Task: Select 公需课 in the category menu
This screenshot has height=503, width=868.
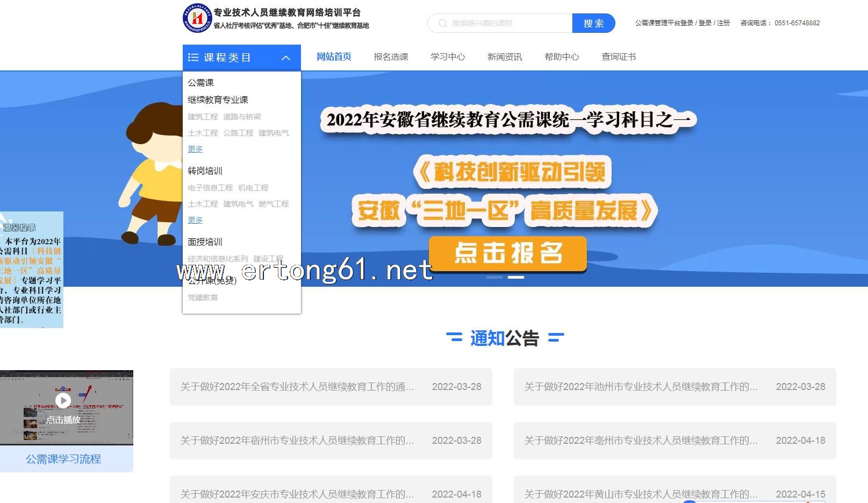Action: [x=200, y=83]
